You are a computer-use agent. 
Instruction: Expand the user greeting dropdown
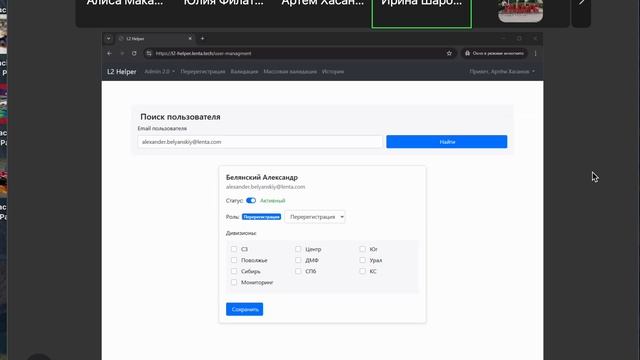502,71
